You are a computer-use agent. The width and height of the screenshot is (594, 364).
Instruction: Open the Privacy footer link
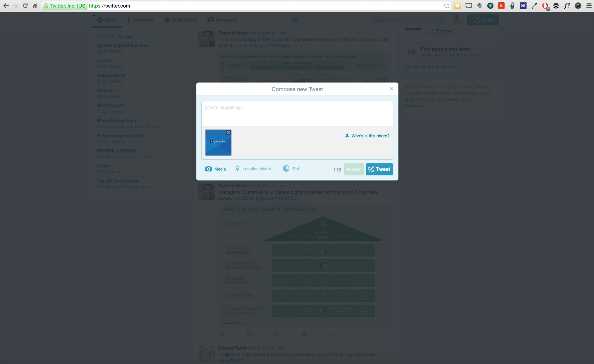tap(481, 87)
